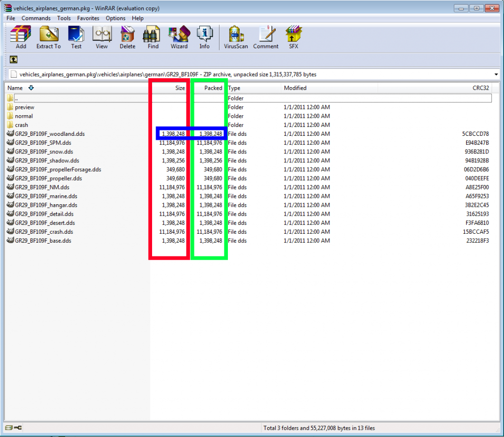Click status bar total bytes text
This screenshot has height=437, width=504.
tap(319, 428)
